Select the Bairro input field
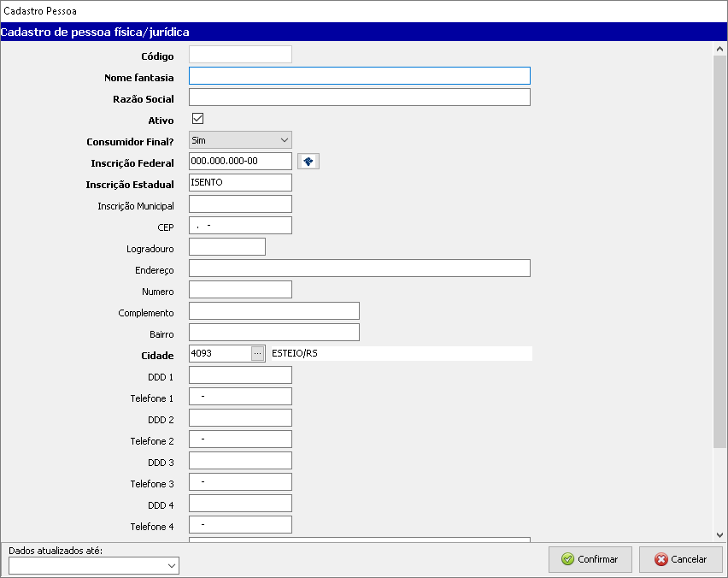This screenshot has width=728, height=578. [x=273, y=333]
